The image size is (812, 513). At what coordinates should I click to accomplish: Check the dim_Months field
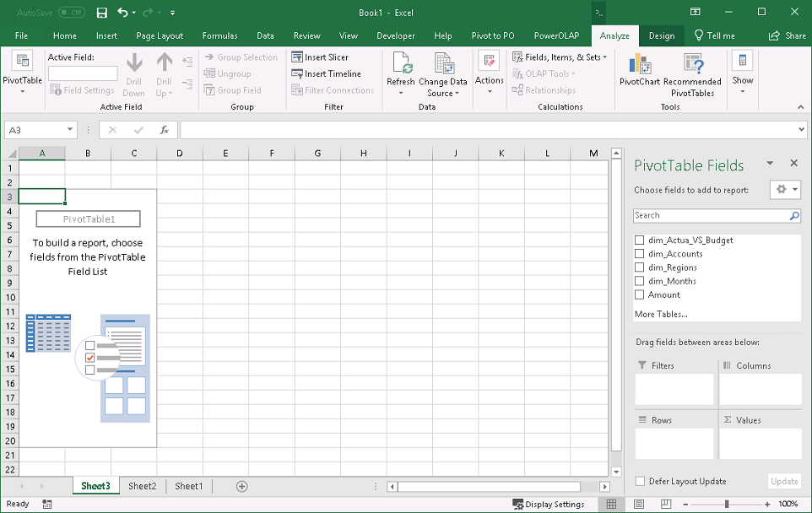click(640, 281)
